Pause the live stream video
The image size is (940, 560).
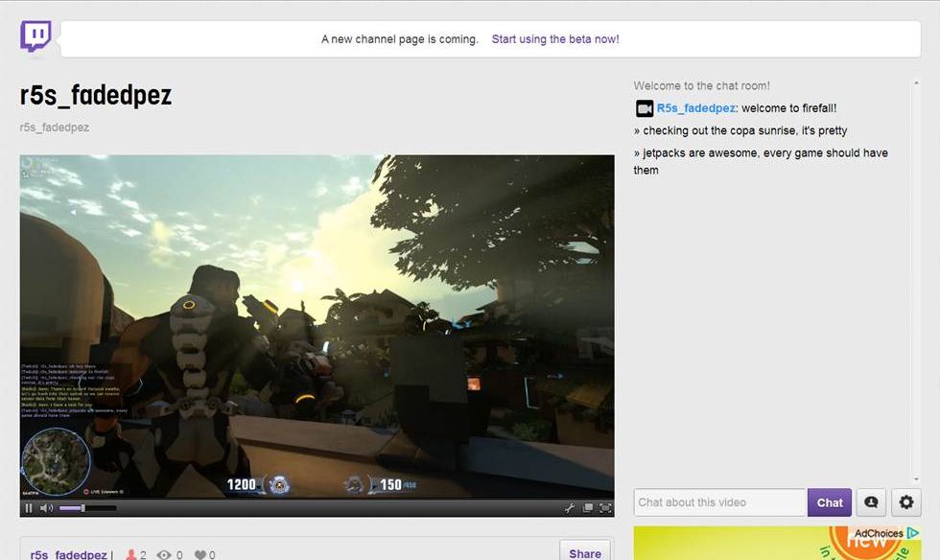28,508
